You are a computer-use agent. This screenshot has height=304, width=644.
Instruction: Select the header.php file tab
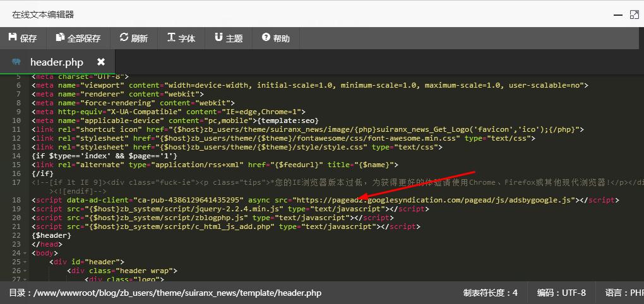pos(56,62)
